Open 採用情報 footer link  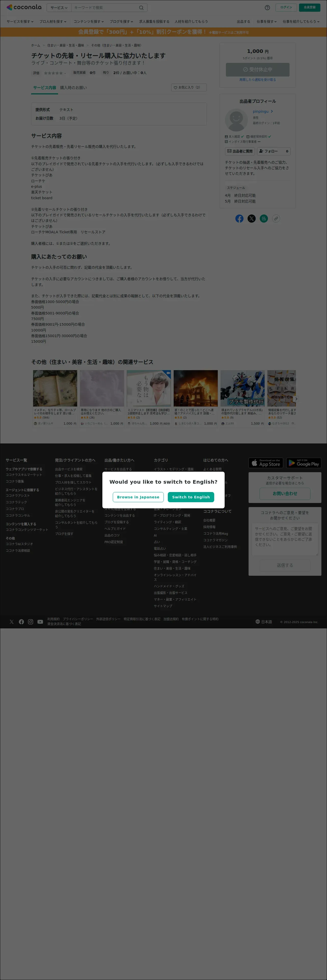coord(209,527)
